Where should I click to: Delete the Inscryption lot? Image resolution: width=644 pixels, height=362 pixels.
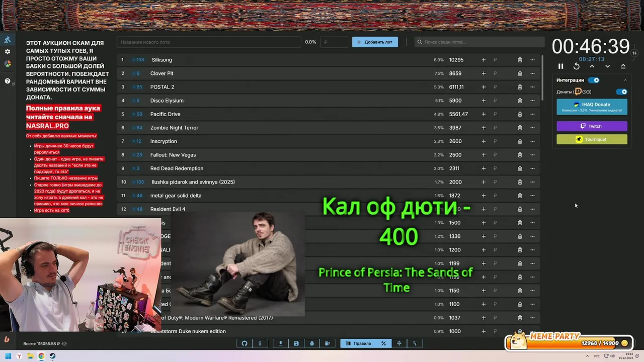[x=520, y=141]
